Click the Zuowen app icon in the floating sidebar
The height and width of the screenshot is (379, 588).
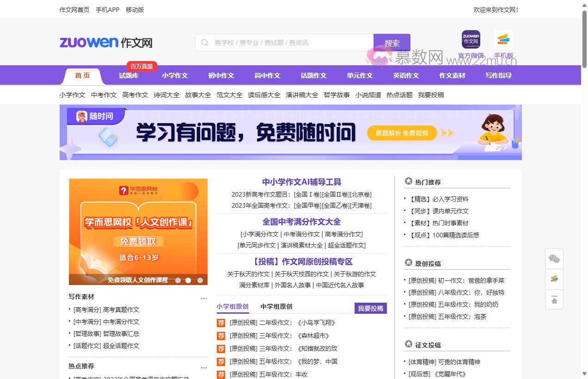pyautogui.click(x=554, y=279)
